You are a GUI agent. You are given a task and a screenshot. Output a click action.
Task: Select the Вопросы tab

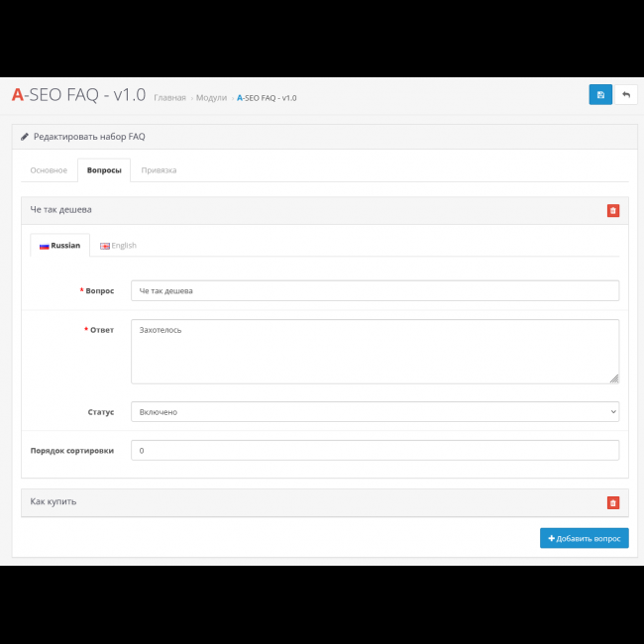[104, 170]
